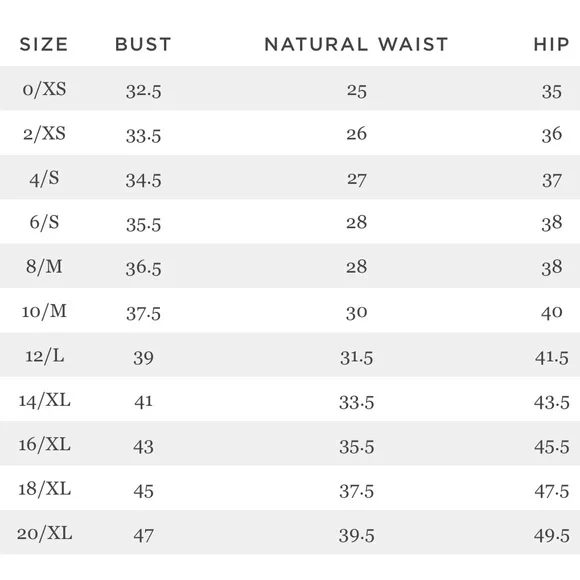Click the hip value 49.5
Screen dimensions: 580x580
tap(552, 536)
